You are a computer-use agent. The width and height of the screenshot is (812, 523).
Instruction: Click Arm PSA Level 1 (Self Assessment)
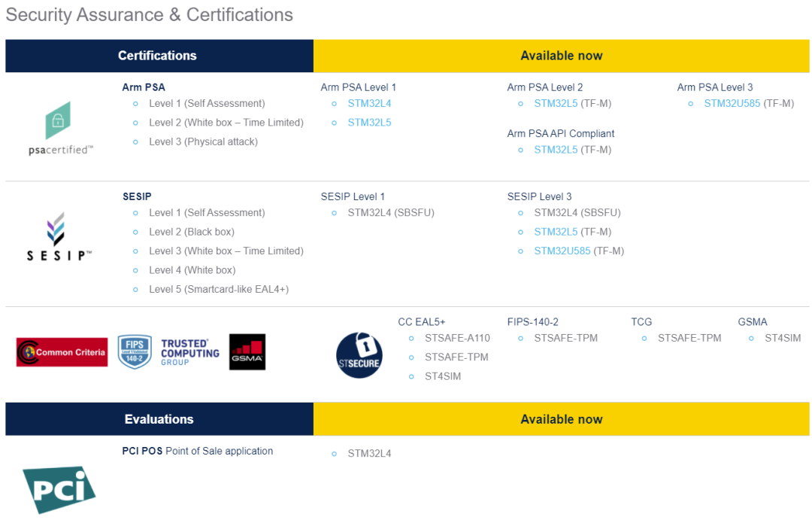tap(207, 103)
